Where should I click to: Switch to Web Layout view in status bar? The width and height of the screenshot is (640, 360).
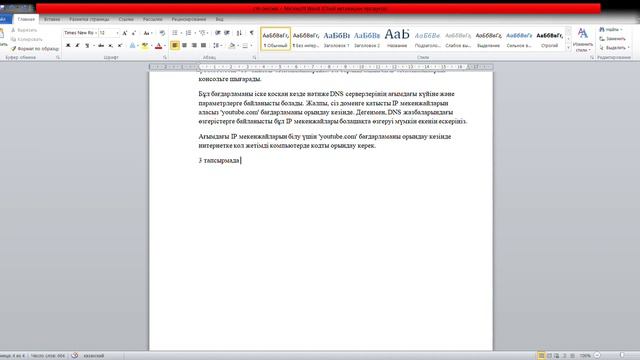[x=556, y=356]
